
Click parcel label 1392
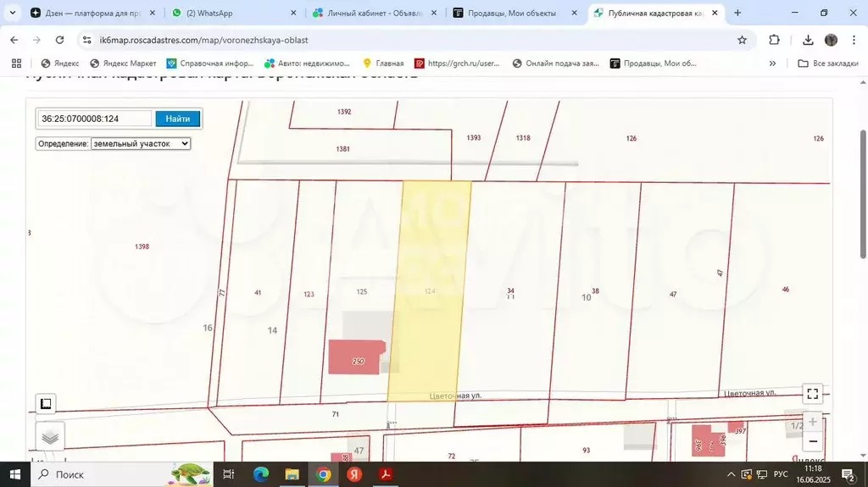(x=344, y=112)
